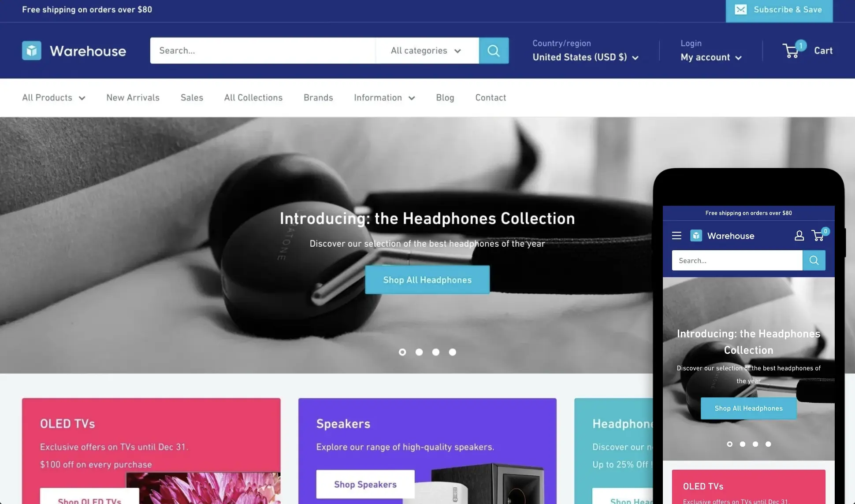
Task: Select the third slideshow dot indicator
Action: [x=435, y=351]
